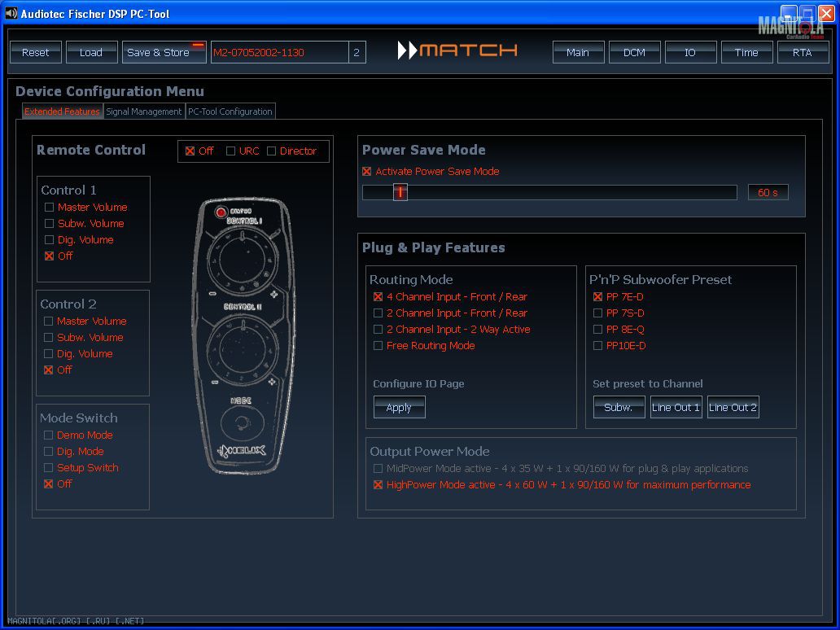Select 2 Channel Input - Front / Rear routing
The width and height of the screenshot is (840, 630).
378,313
